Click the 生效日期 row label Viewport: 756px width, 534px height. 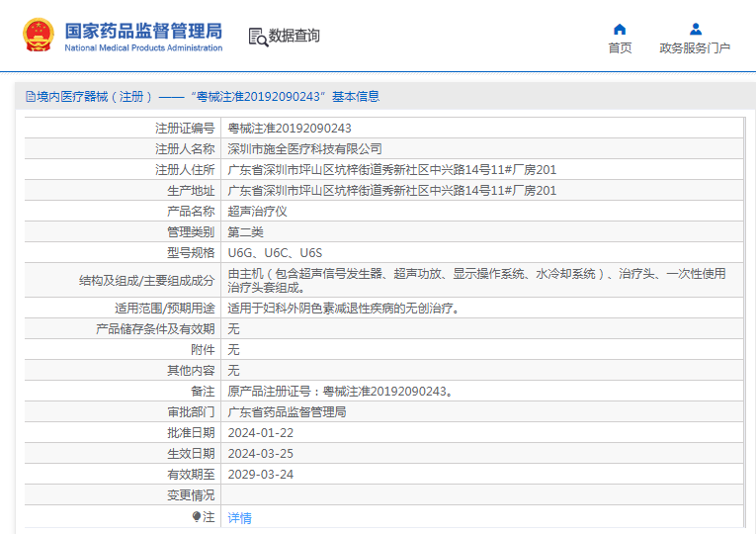click(191, 454)
